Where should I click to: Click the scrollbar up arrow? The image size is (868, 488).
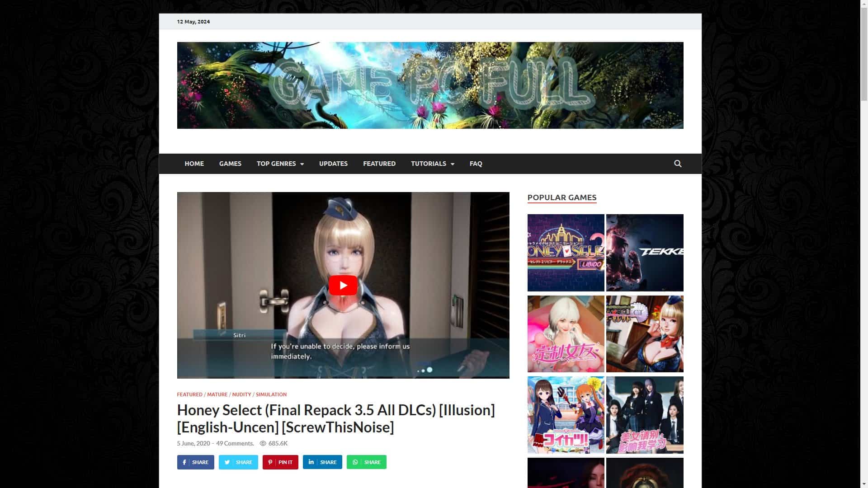click(x=864, y=4)
